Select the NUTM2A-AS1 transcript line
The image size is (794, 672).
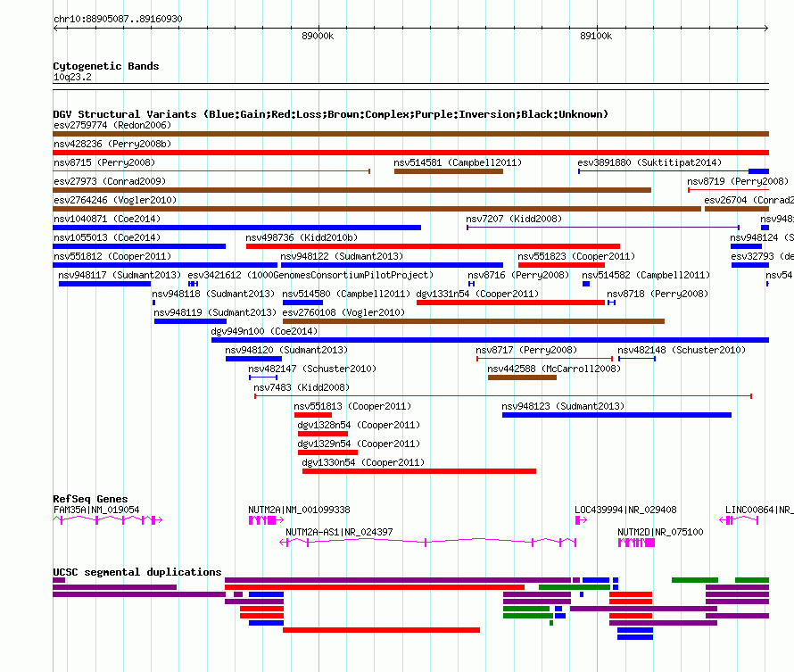coord(428,543)
